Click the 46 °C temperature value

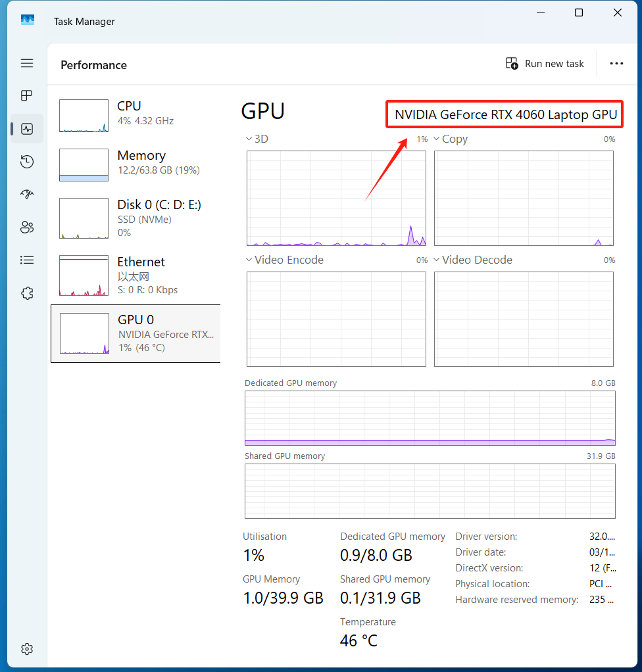pyautogui.click(x=358, y=640)
